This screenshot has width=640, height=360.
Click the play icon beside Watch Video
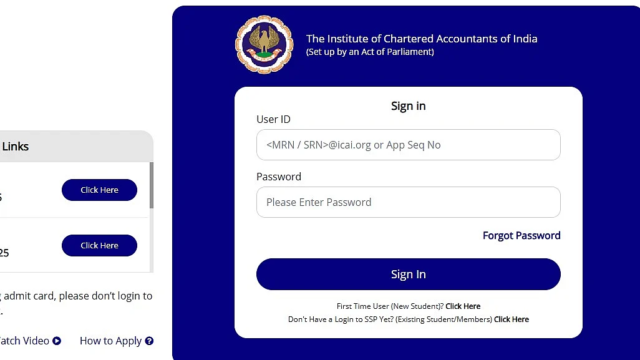point(57,341)
